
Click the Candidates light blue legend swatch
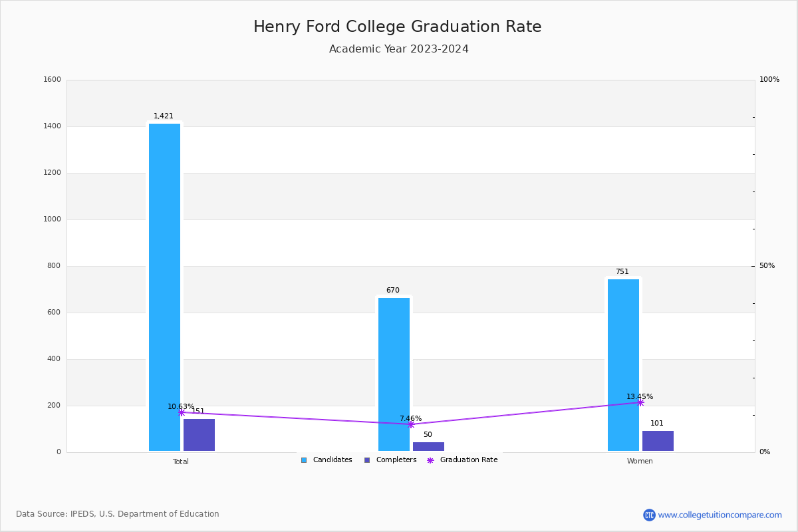tap(304, 460)
